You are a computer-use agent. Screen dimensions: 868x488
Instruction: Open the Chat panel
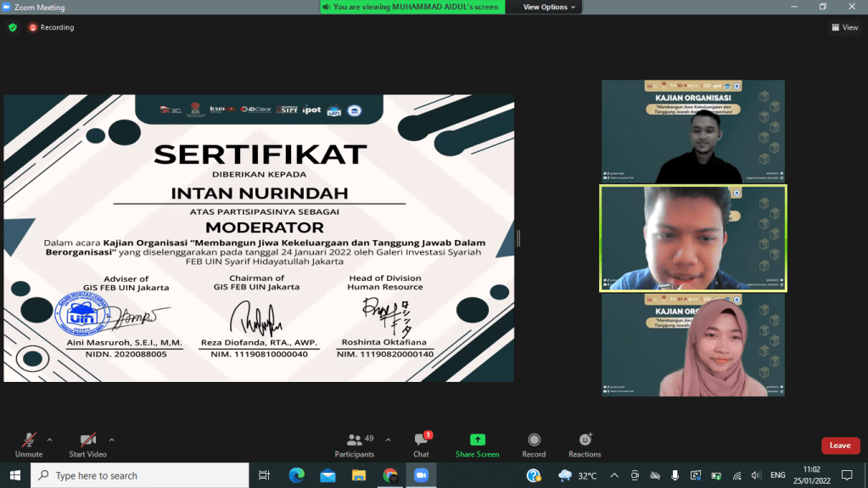(x=421, y=444)
